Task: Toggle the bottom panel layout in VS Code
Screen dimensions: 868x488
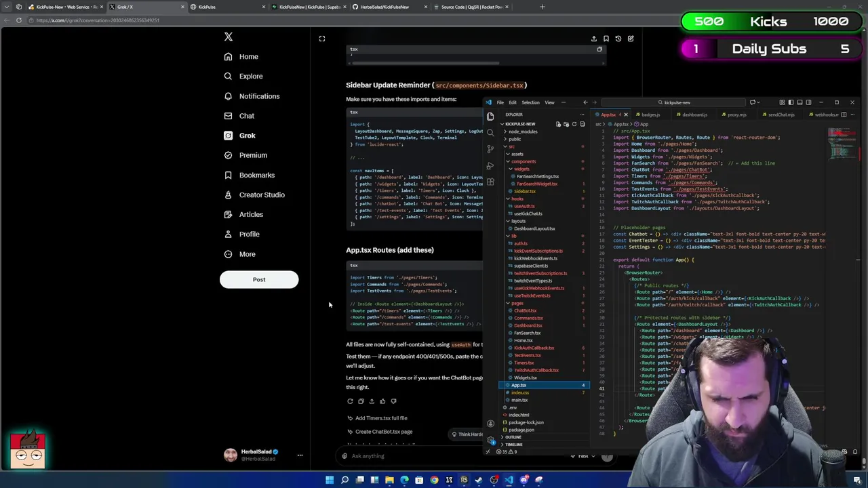Action: (x=799, y=102)
